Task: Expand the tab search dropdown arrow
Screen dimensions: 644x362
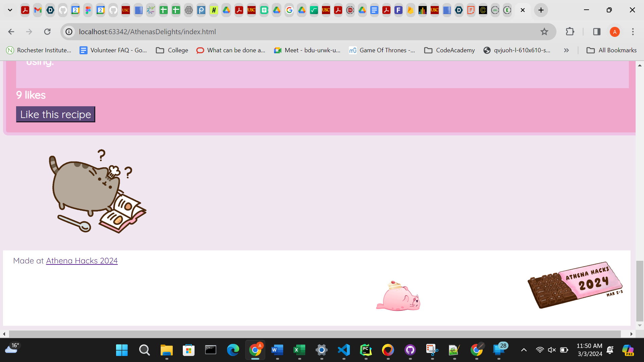Action: pyautogui.click(x=10, y=10)
